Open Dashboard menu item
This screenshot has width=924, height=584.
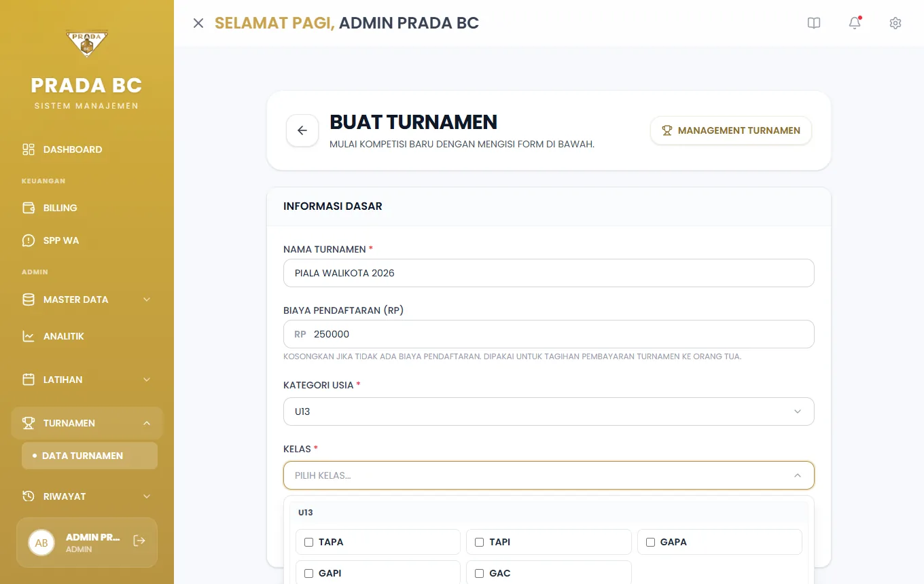click(87, 149)
